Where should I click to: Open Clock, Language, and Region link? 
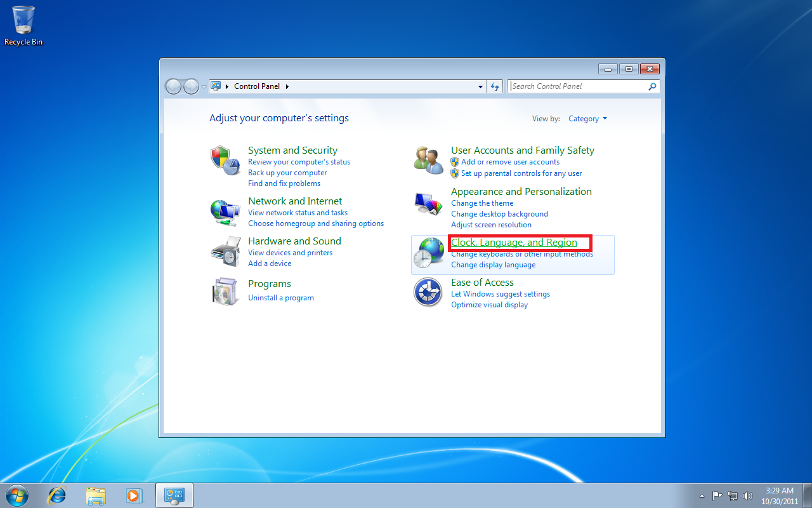coord(514,243)
